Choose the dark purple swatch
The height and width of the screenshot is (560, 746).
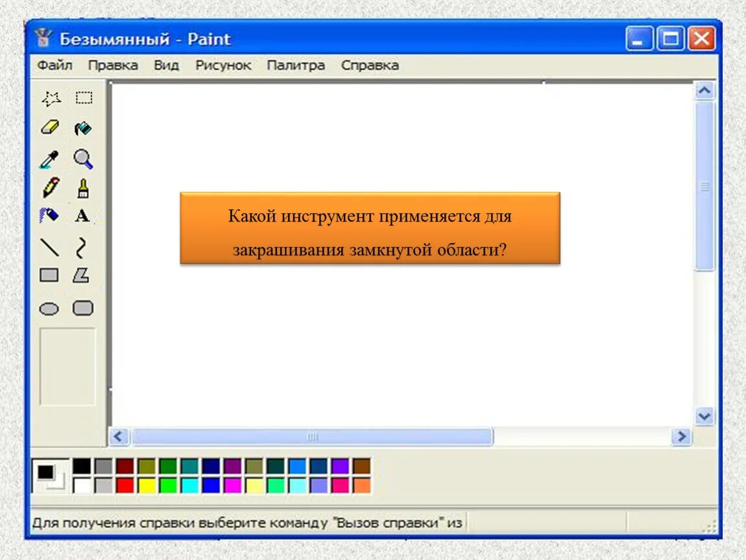233,466
